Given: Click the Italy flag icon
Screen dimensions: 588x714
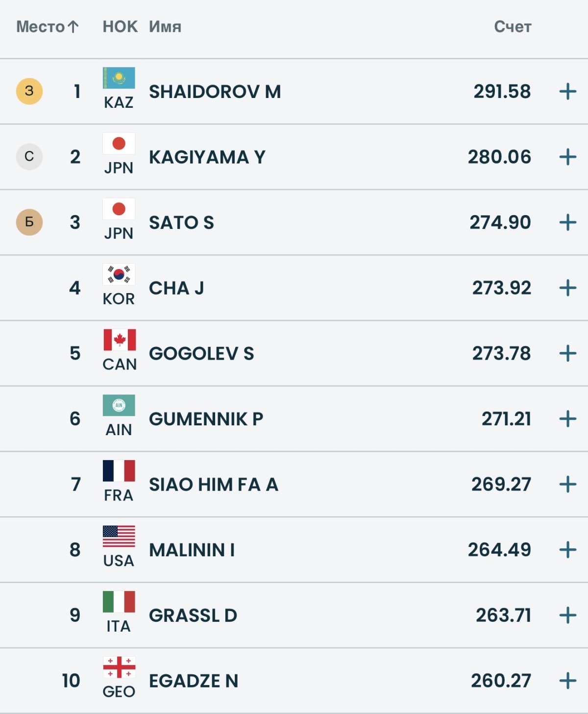Looking at the screenshot, I should pos(119,602).
